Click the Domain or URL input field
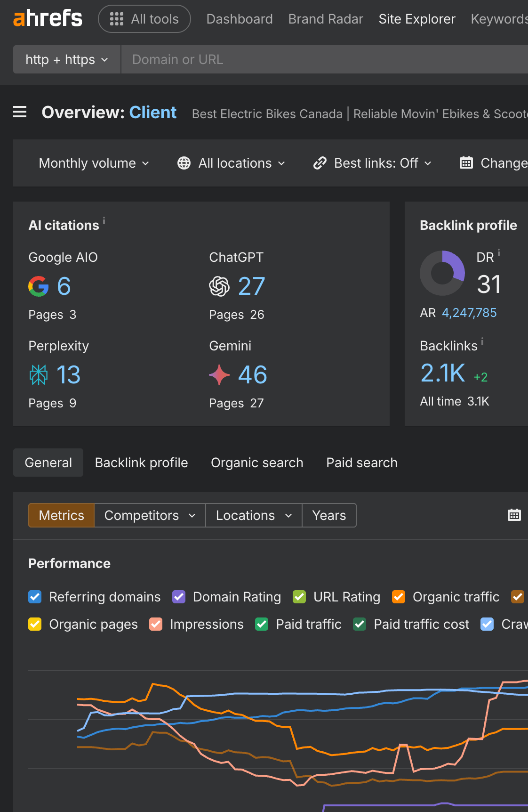528x812 pixels. [x=325, y=59]
